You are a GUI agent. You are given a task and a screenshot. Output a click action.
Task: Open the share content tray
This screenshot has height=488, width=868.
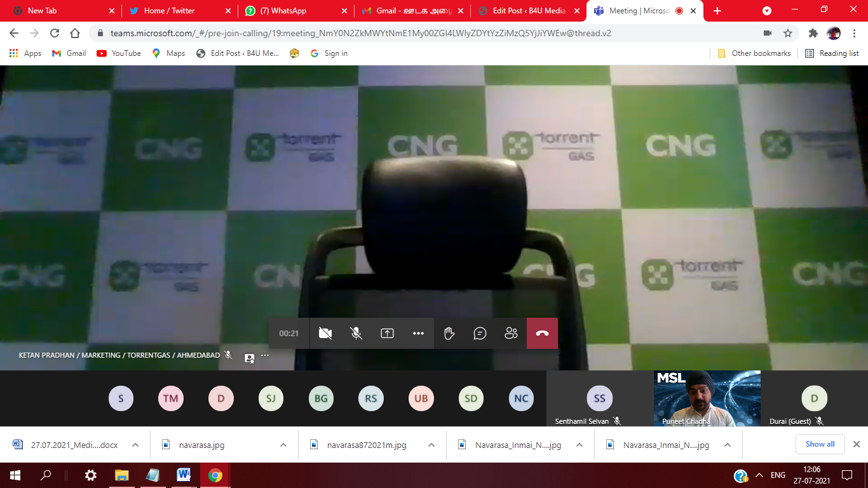pos(388,334)
